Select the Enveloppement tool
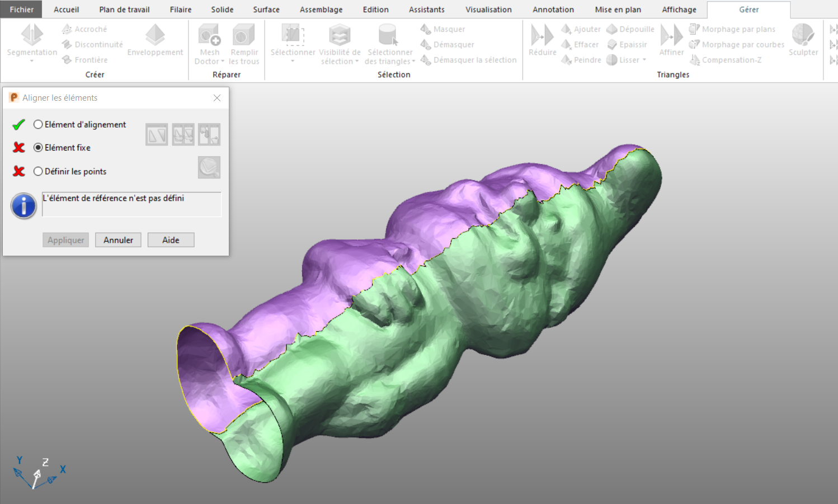The height and width of the screenshot is (504, 838). 155,35
